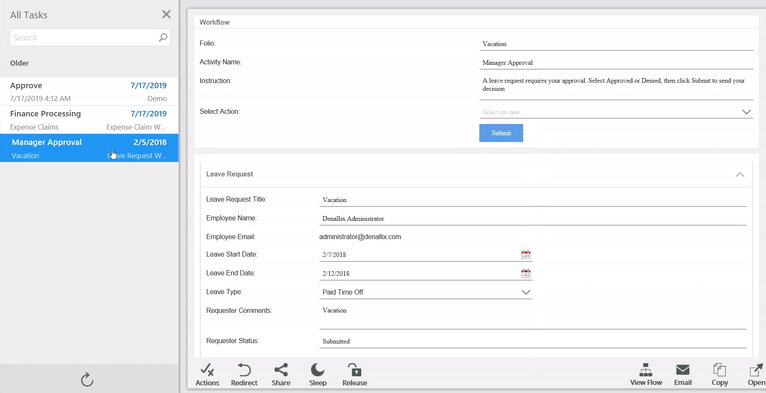Refresh the All Tasks list

point(87,379)
